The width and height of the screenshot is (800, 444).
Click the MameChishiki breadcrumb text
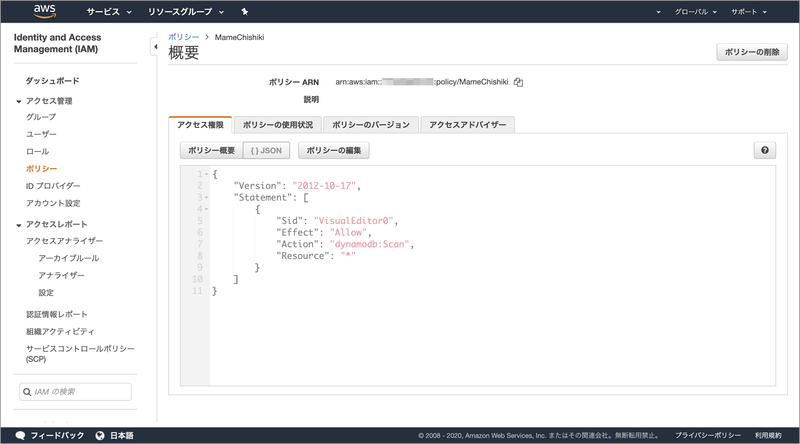239,37
